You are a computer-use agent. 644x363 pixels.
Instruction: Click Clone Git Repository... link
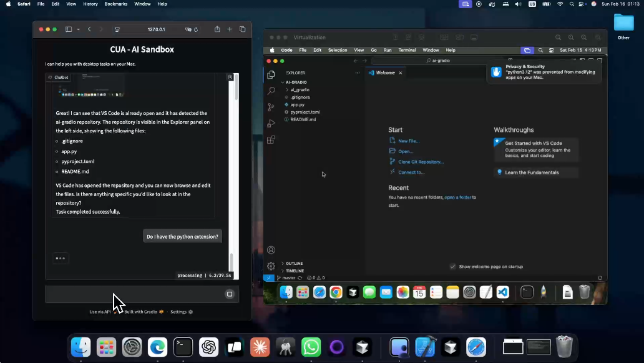(421, 162)
